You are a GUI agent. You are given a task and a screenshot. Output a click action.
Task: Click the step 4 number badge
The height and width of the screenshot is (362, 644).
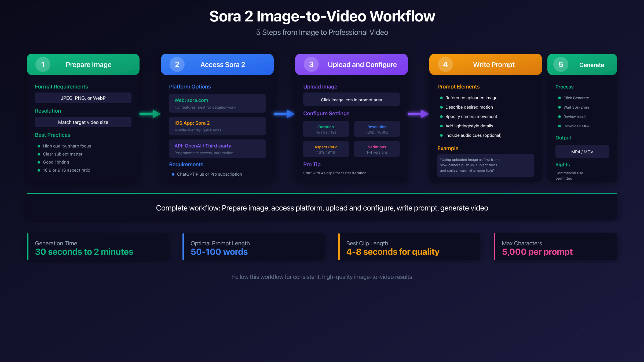click(x=445, y=64)
